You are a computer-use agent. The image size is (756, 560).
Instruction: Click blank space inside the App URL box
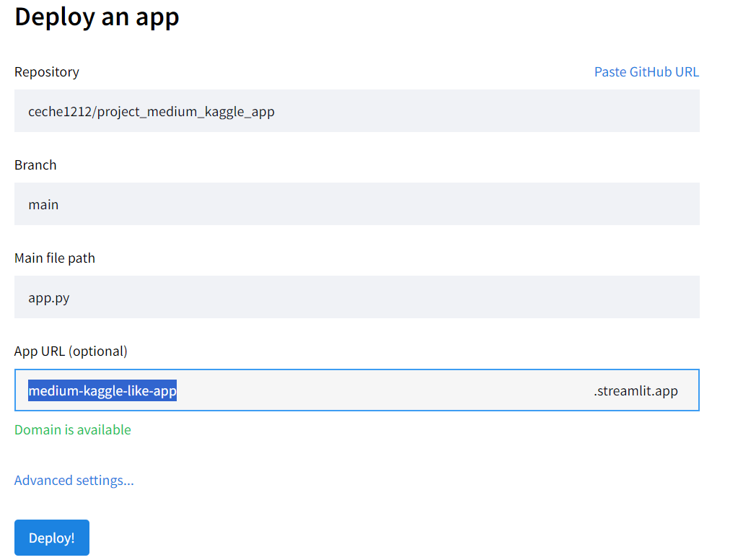point(382,391)
